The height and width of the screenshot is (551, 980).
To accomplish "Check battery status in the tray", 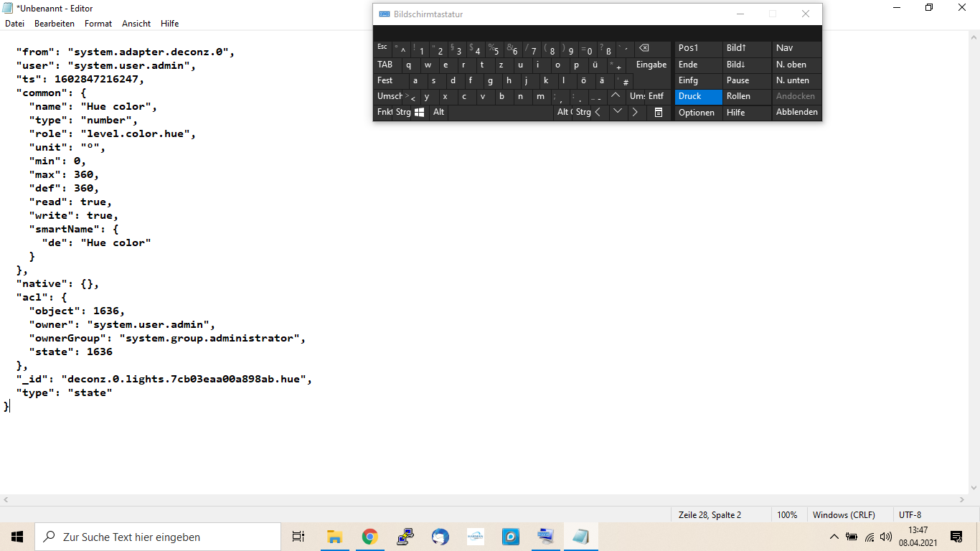I will pyautogui.click(x=852, y=537).
